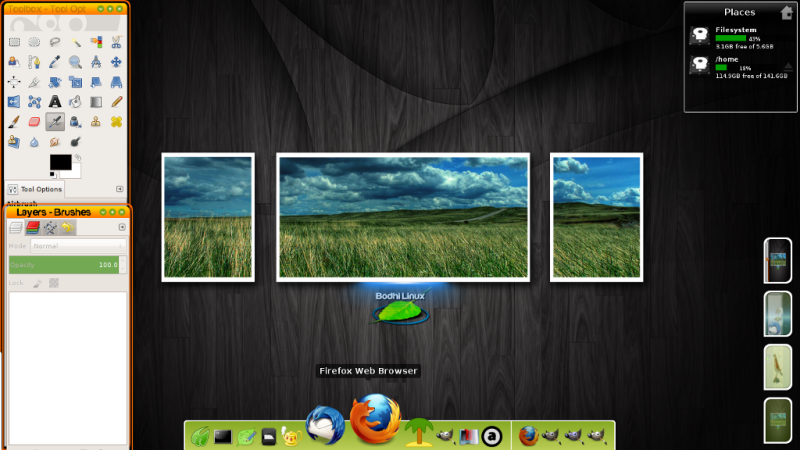The image size is (800, 450).
Task: Choose the Ink tool
Action: click(75, 122)
